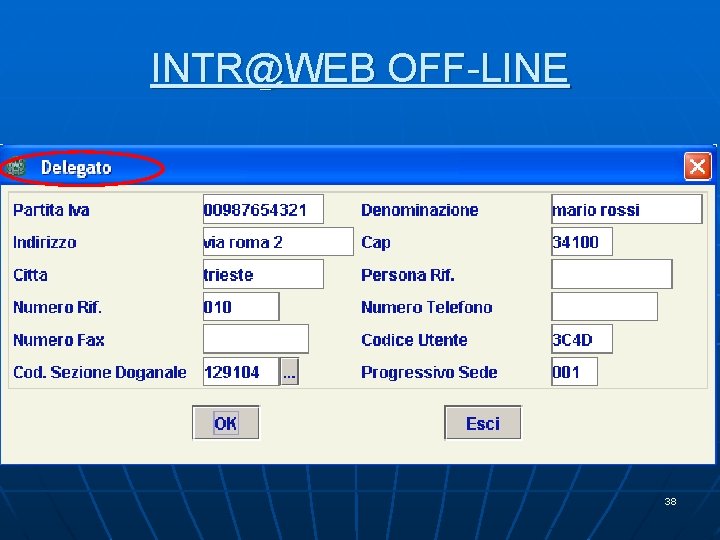Screen dimensions: 720x540
Task: Click the Progressivo Sede label
Action: [429, 372]
